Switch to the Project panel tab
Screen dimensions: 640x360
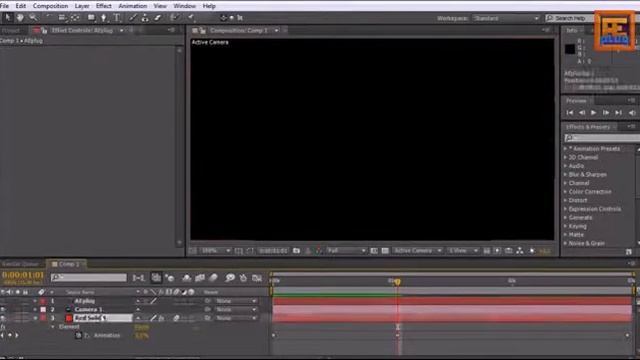click(x=11, y=31)
